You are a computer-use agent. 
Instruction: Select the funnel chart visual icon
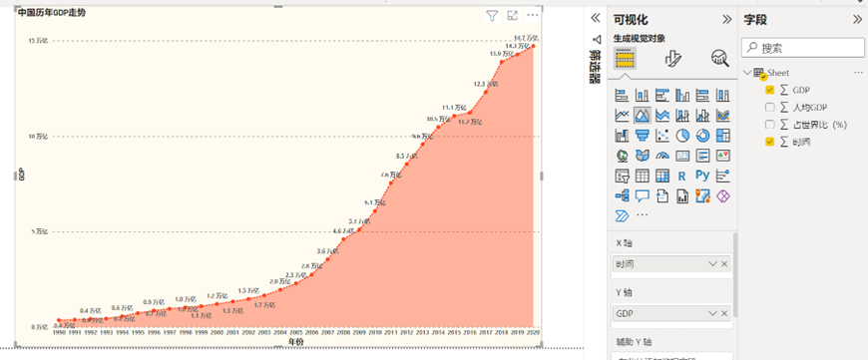[643, 135]
